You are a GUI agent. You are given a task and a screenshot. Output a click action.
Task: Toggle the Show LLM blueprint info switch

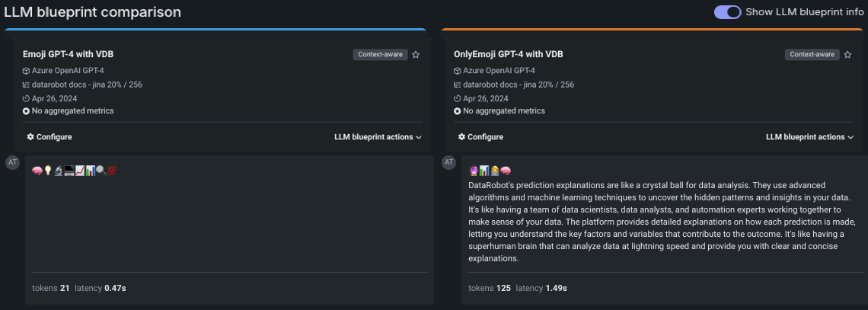pyautogui.click(x=727, y=12)
